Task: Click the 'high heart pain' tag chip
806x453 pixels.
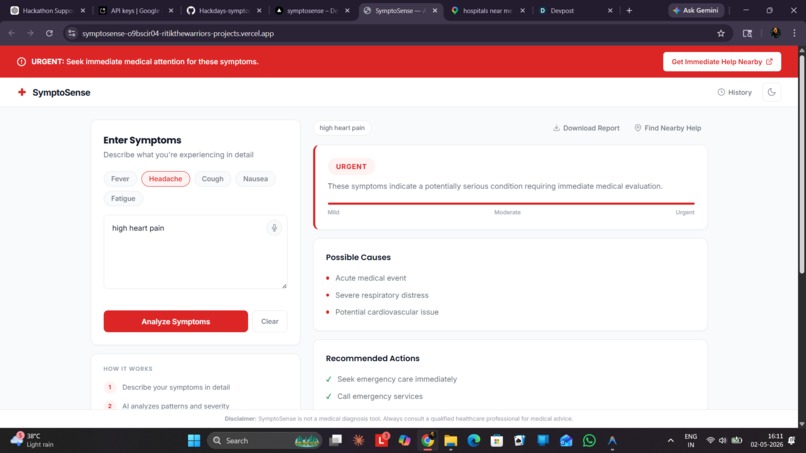Action: click(342, 128)
